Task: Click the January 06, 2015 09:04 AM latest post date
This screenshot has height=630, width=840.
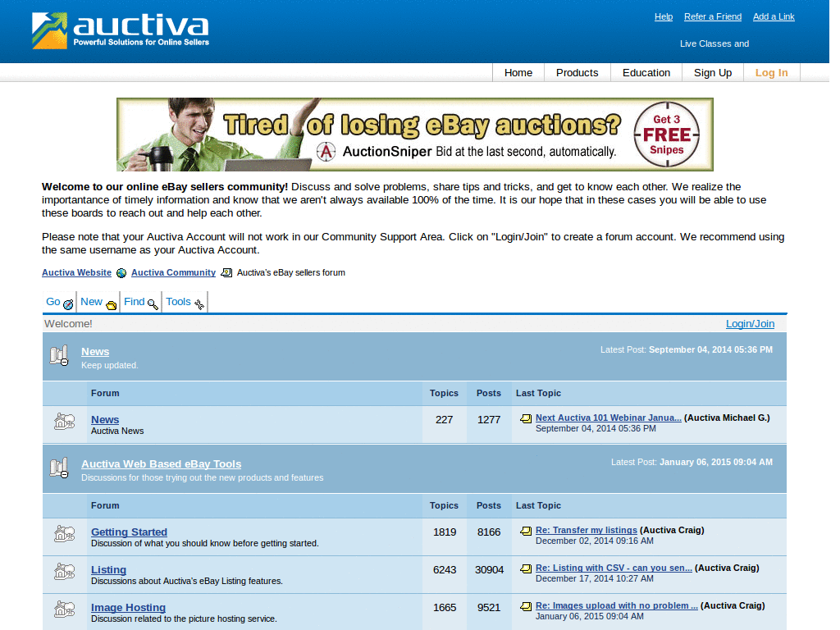Action: coord(716,463)
